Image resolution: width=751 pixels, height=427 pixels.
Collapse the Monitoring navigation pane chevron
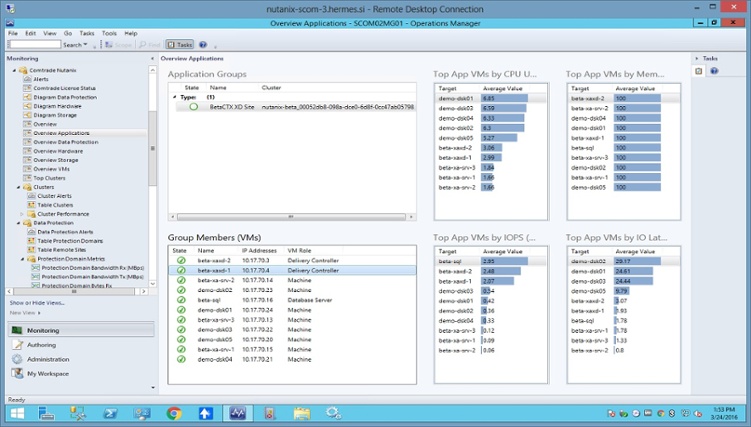pyautogui.click(x=152, y=58)
